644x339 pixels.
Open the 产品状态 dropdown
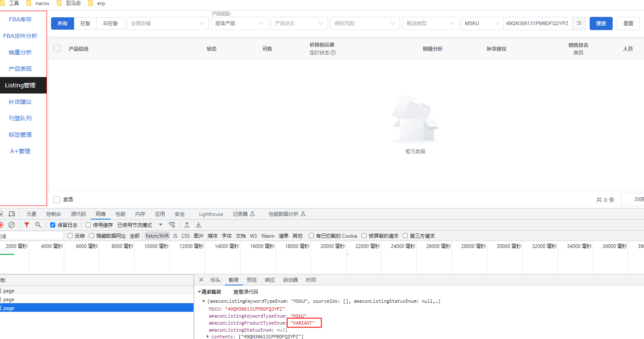coord(299,23)
